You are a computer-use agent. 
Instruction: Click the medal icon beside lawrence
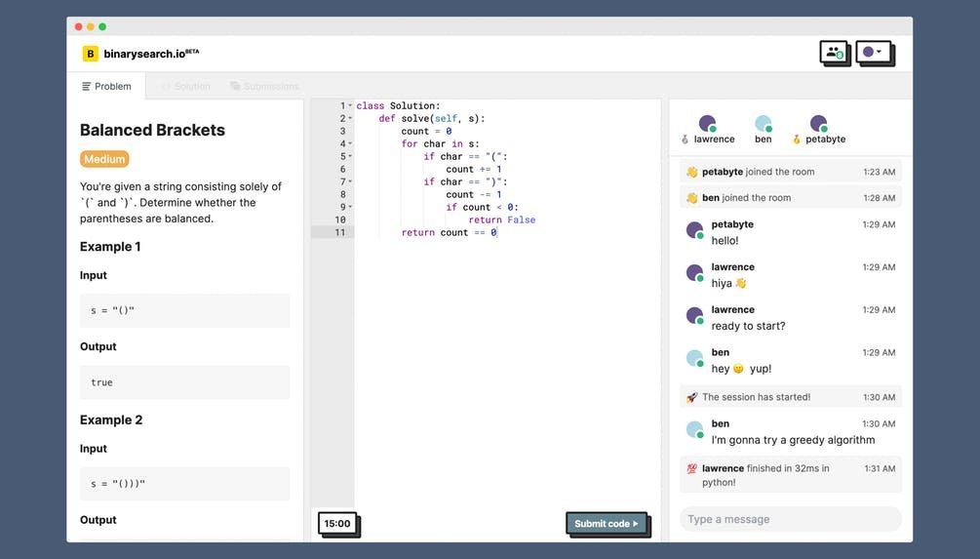pos(685,140)
